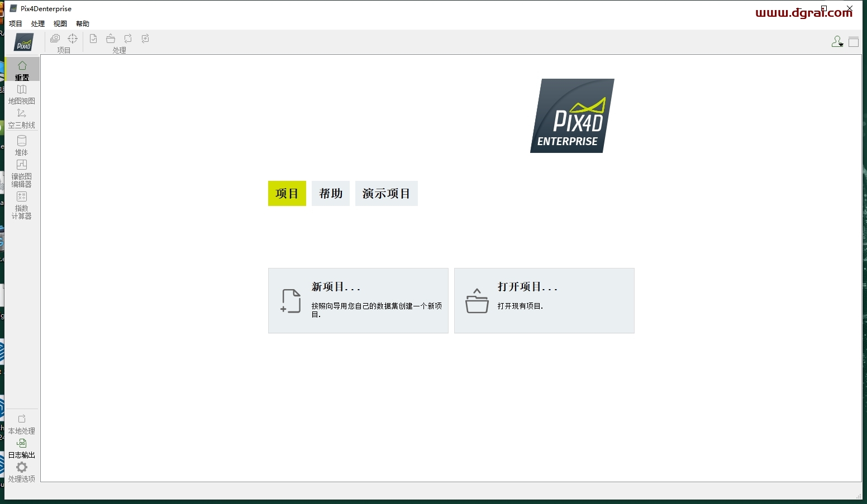Screen dimensions: 867x504
Task: Open 处理选项 processing options gear
Action: tap(22, 472)
